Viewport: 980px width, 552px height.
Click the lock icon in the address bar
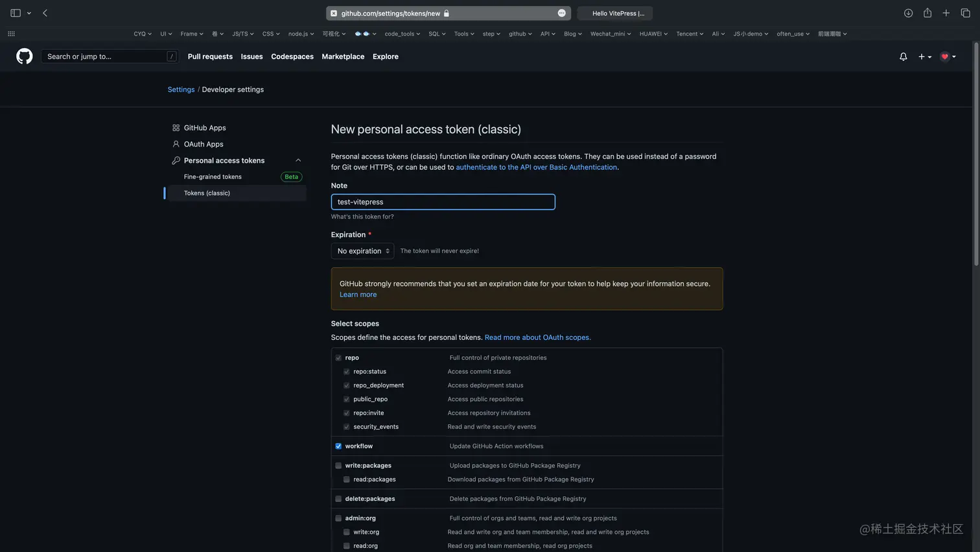point(447,13)
